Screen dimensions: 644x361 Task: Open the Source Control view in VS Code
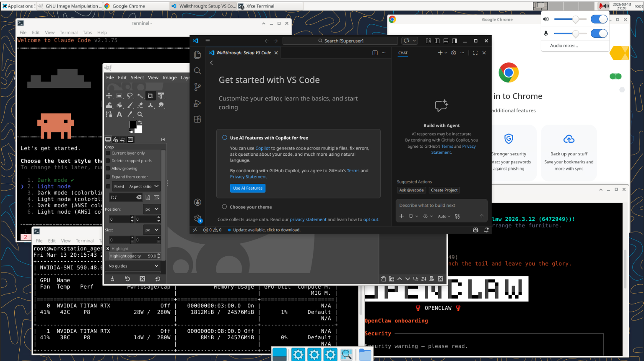[x=197, y=87]
